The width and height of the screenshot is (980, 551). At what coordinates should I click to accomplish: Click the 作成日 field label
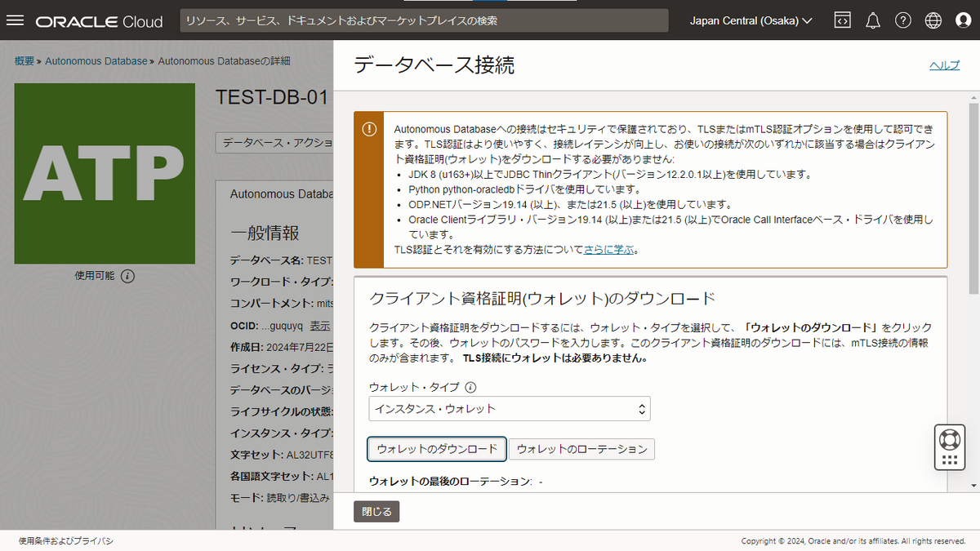point(248,348)
